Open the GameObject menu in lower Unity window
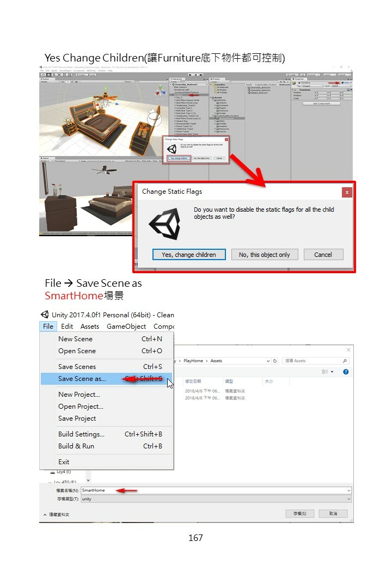The height and width of the screenshot is (566, 392). click(x=126, y=327)
